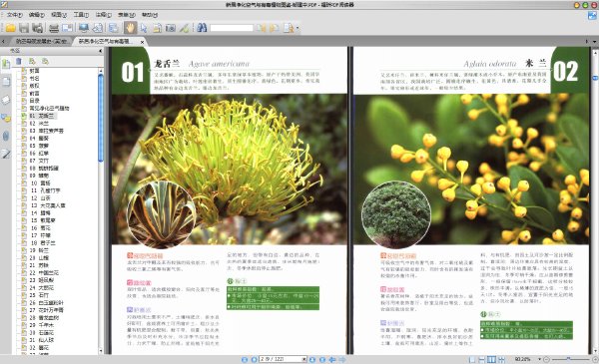
Task: Go back to the previous view
Action: pyautogui.click(x=332, y=359)
